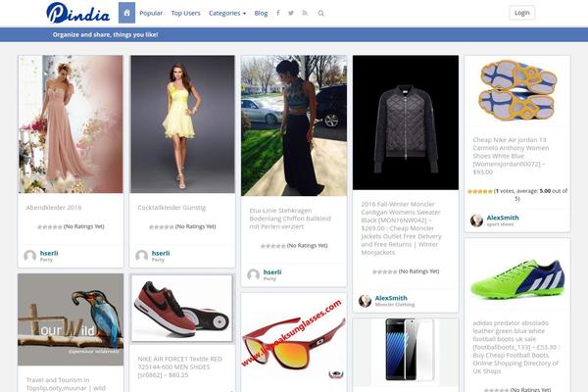Open the NIKE AIR FORCE1 Textile RED title

coord(180,367)
